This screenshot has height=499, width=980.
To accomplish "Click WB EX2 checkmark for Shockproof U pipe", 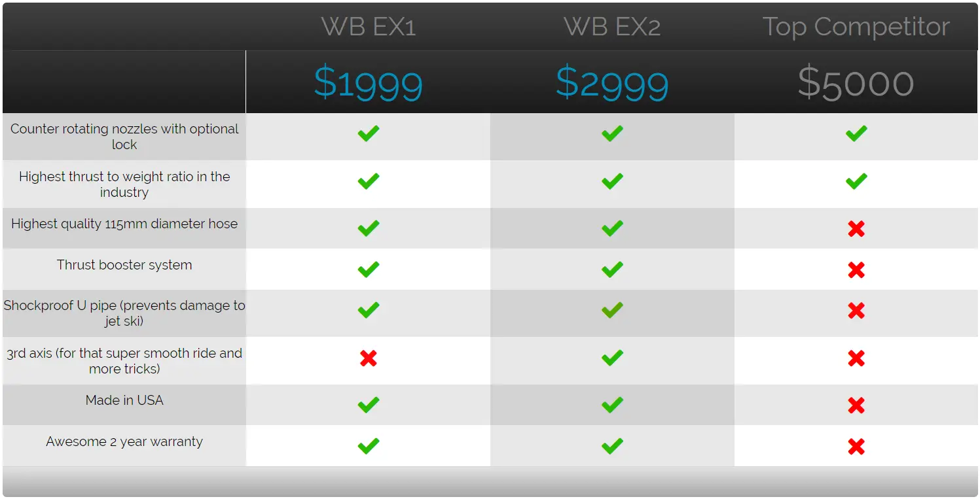I will [612, 309].
